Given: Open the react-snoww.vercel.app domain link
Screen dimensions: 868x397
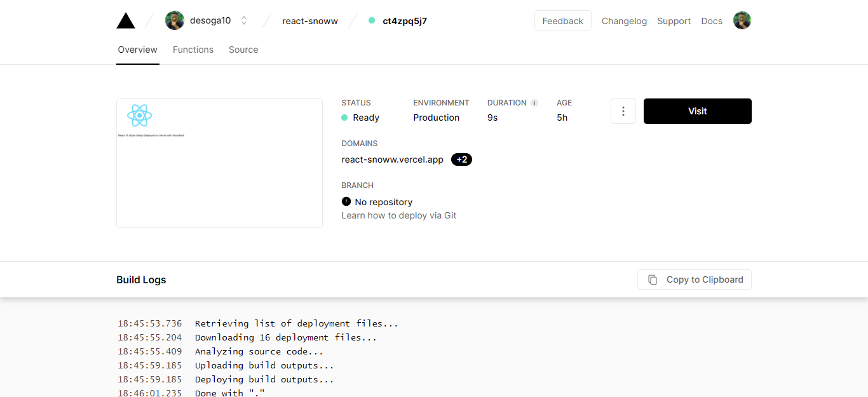Looking at the screenshot, I should 393,159.
